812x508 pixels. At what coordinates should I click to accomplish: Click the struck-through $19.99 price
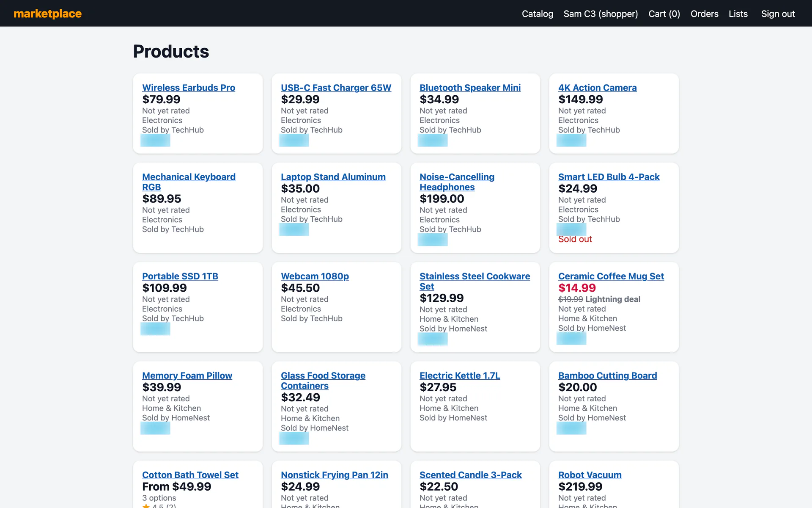pos(571,299)
